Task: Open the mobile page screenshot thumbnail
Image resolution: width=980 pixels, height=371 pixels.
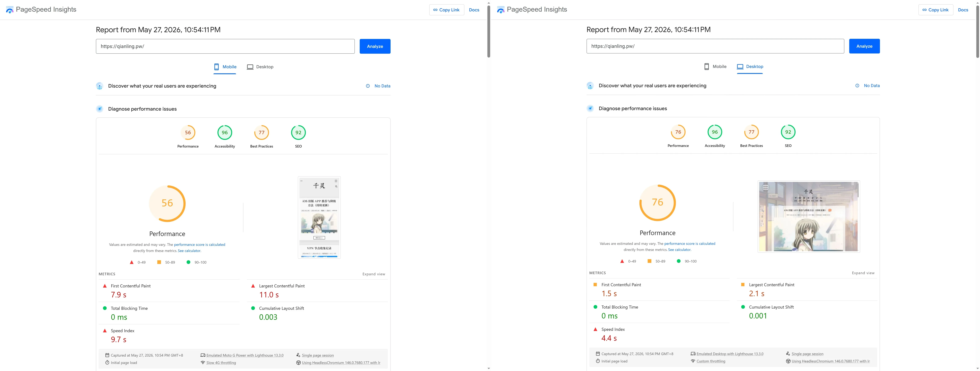Action: click(319, 217)
